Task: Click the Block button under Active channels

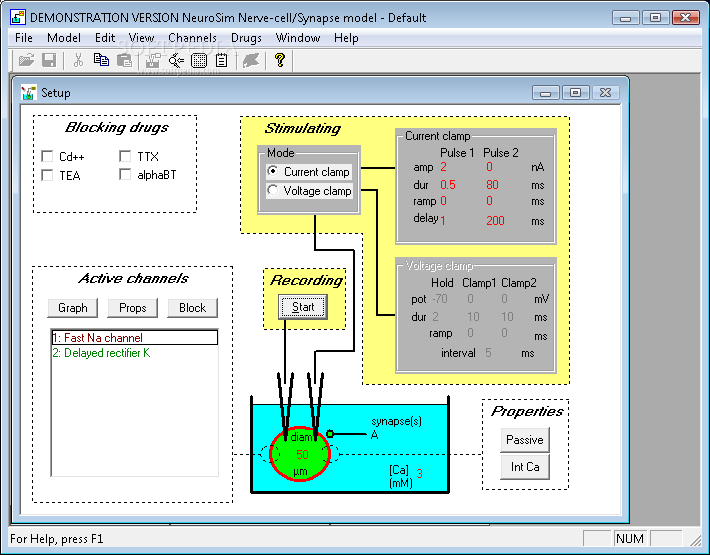Action: click(x=192, y=308)
